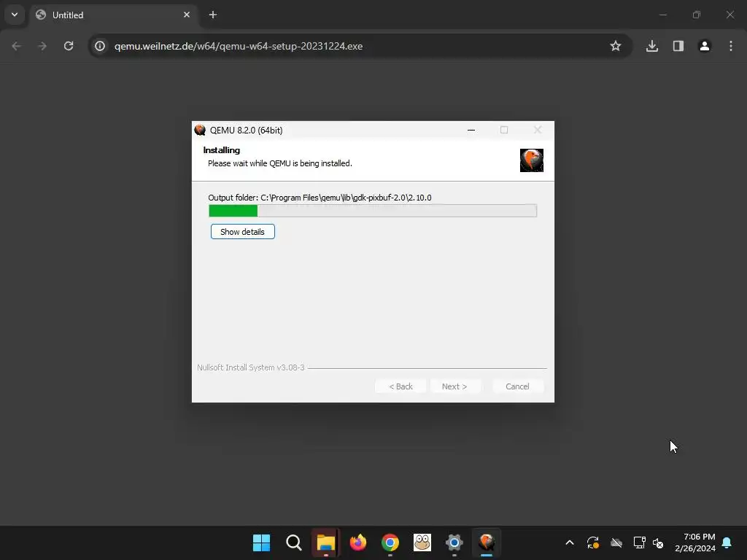The height and width of the screenshot is (560, 747).
Task: Close the Untitled tab
Action: 187,15
